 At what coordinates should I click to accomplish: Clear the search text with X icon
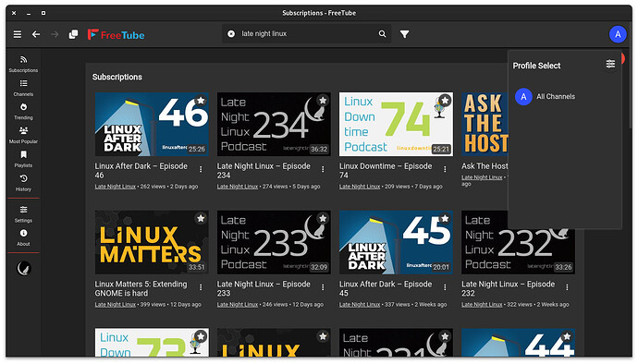[231, 34]
